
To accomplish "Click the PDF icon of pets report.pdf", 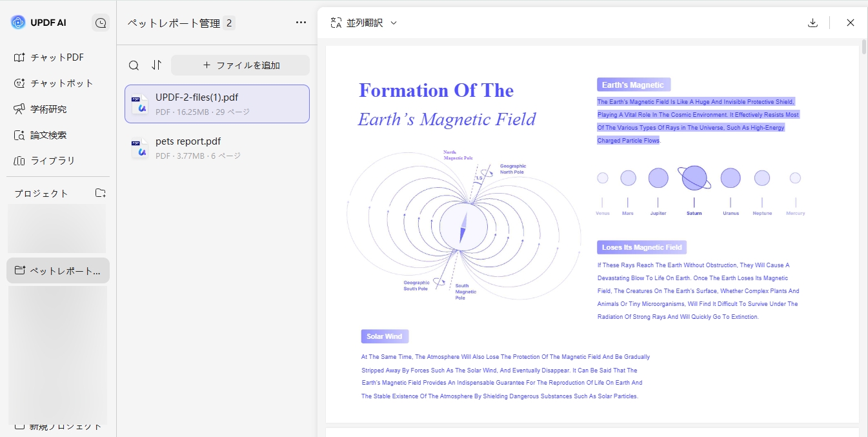I will (139, 149).
